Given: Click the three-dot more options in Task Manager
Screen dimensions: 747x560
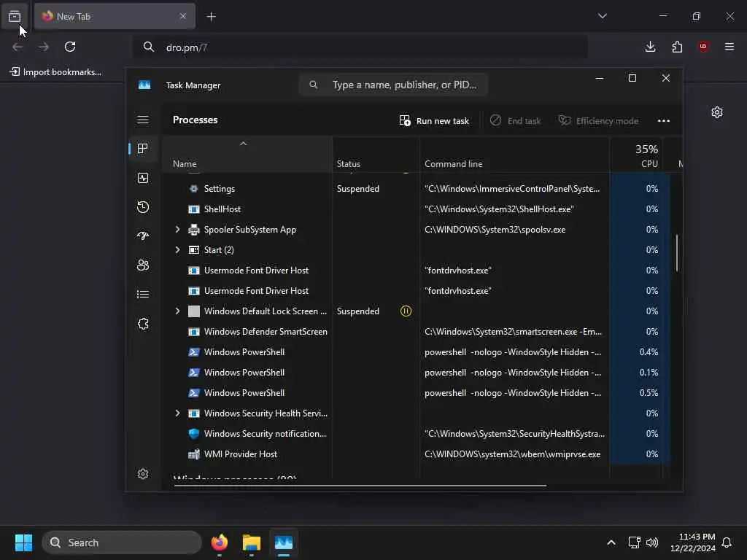Looking at the screenshot, I should (x=664, y=120).
